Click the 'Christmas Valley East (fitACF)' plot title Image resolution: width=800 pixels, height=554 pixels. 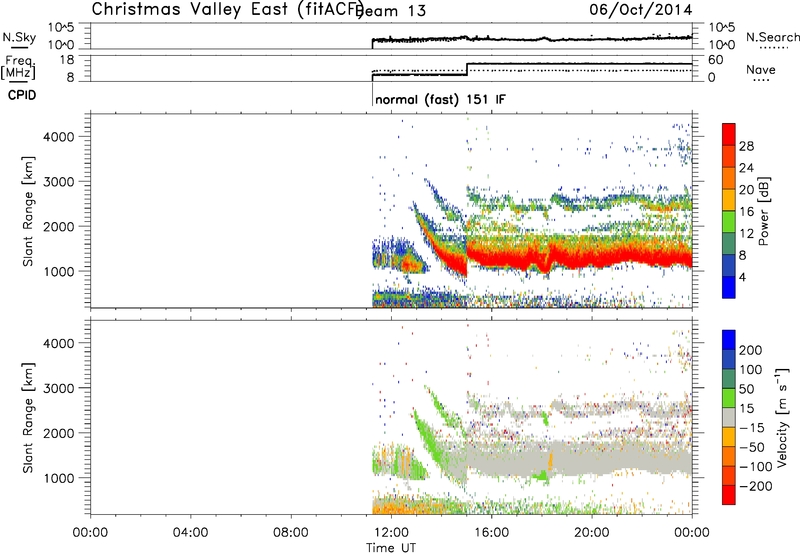pyautogui.click(x=228, y=9)
